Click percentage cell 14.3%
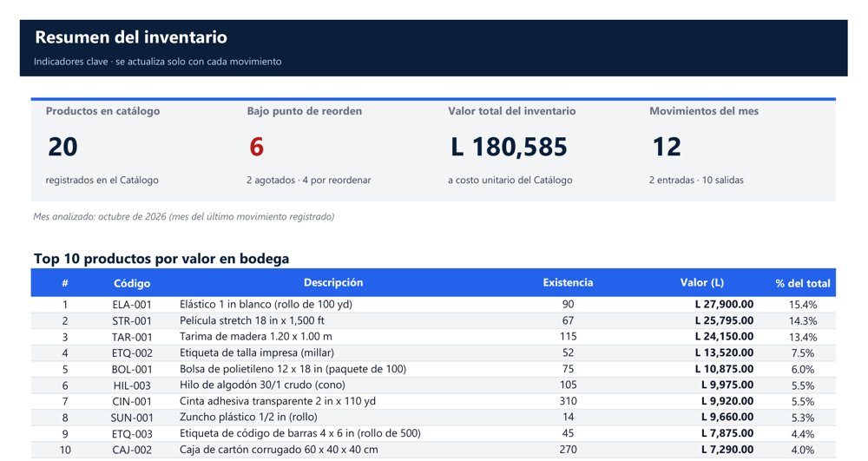Image resolution: width=868 pixels, height=461 pixels. (803, 320)
